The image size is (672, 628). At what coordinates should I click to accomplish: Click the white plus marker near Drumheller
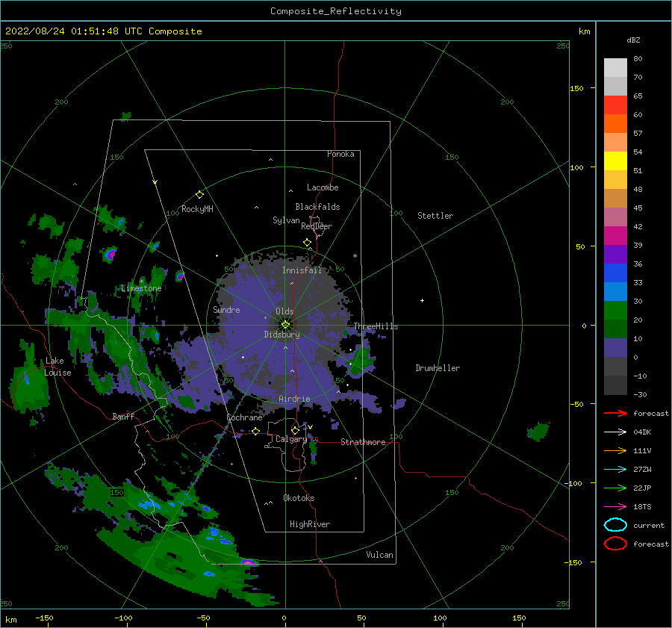(x=422, y=300)
